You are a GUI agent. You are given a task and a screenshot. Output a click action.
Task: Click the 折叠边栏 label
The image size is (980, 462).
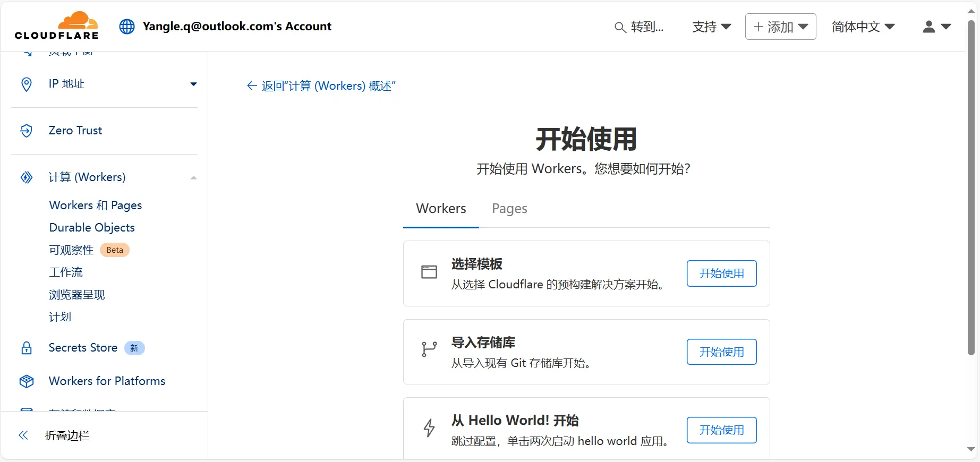67,436
